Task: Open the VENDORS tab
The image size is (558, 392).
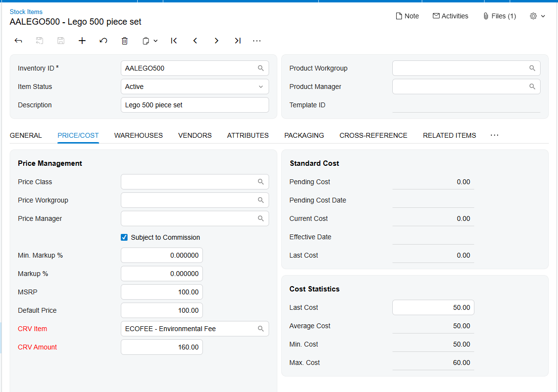Action: pos(195,135)
